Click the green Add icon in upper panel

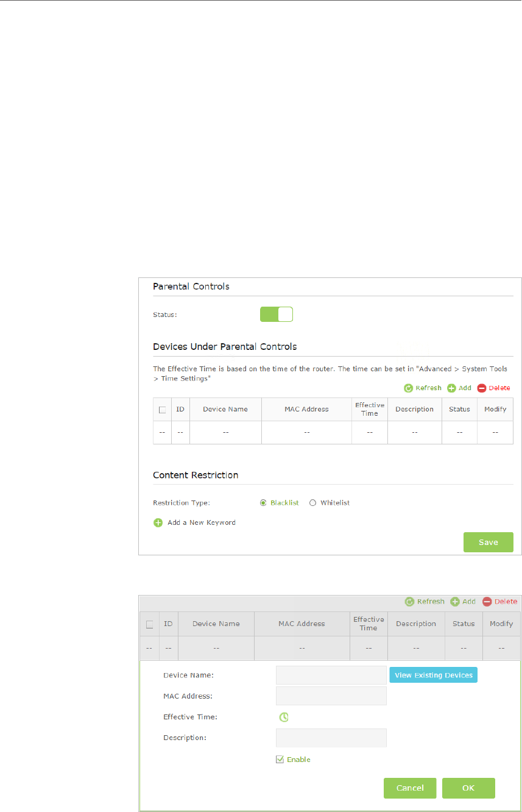[x=451, y=388]
